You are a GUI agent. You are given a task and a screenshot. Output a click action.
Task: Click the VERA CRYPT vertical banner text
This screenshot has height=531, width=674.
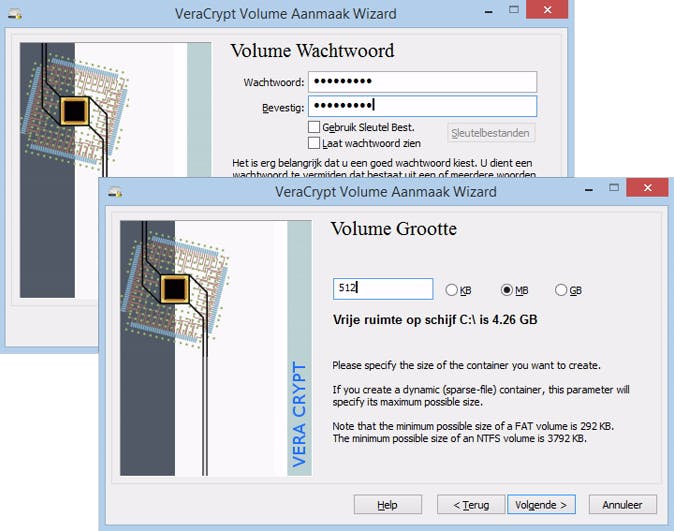pos(299,414)
